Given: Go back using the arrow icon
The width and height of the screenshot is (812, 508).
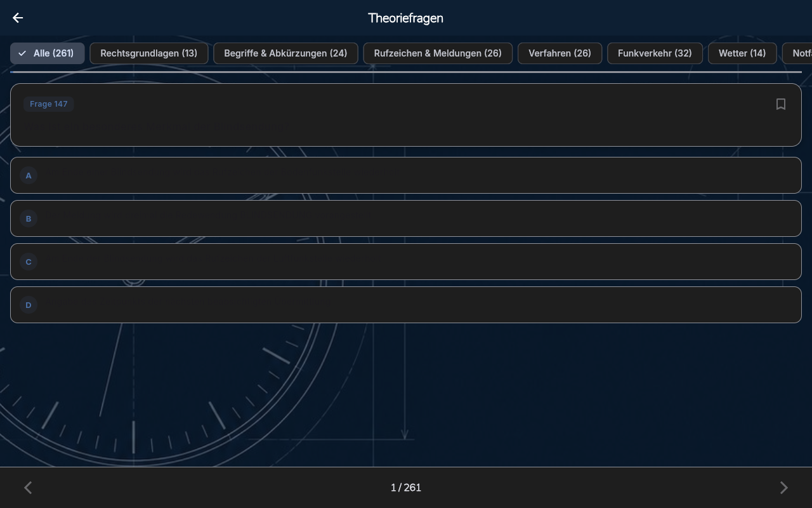Looking at the screenshot, I should [18, 18].
